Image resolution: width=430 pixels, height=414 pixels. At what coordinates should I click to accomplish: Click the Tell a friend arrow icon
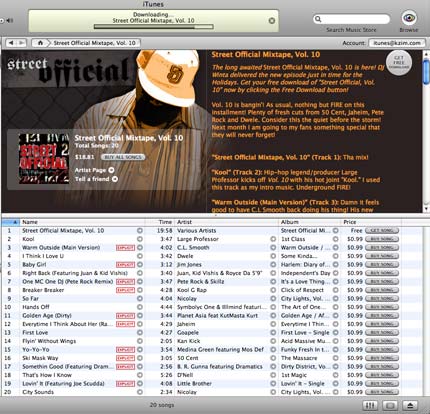(115, 179)
